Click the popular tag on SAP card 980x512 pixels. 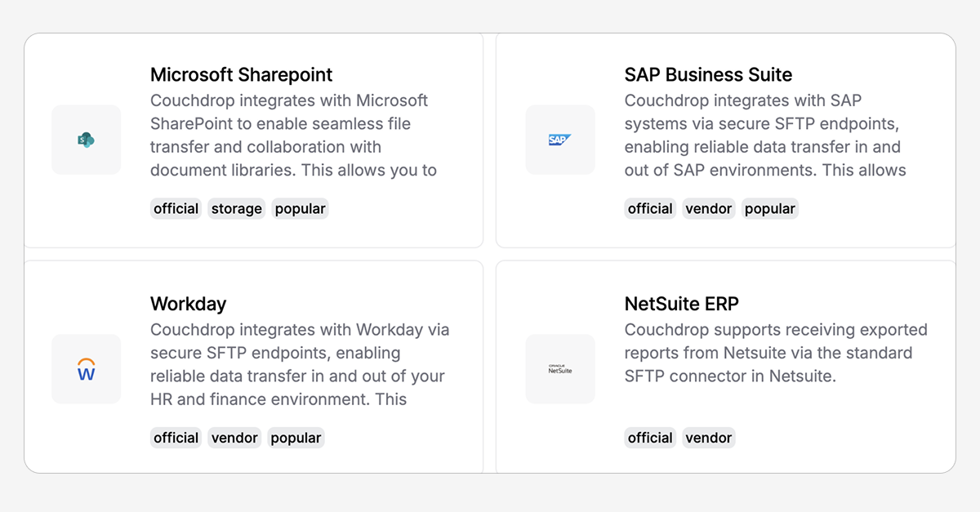pyautogui.click(x=770, y=208)
